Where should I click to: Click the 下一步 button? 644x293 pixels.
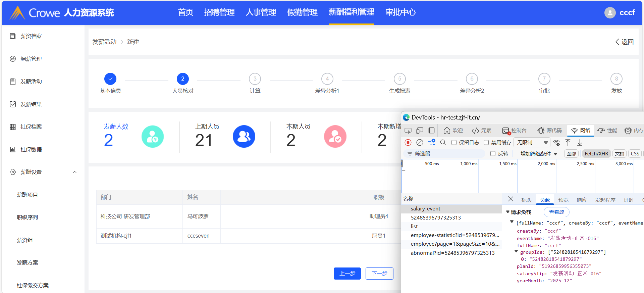[379, 274]
